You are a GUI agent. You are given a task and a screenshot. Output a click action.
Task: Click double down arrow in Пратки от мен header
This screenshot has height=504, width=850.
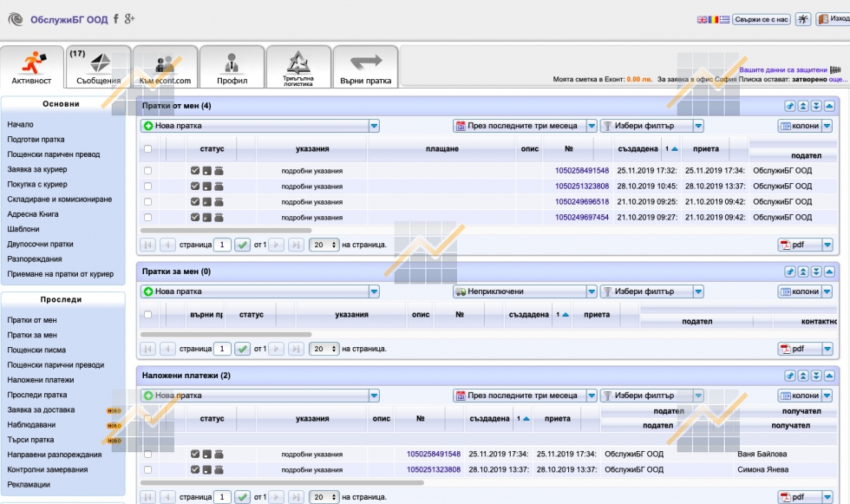(x=816, y=106)
